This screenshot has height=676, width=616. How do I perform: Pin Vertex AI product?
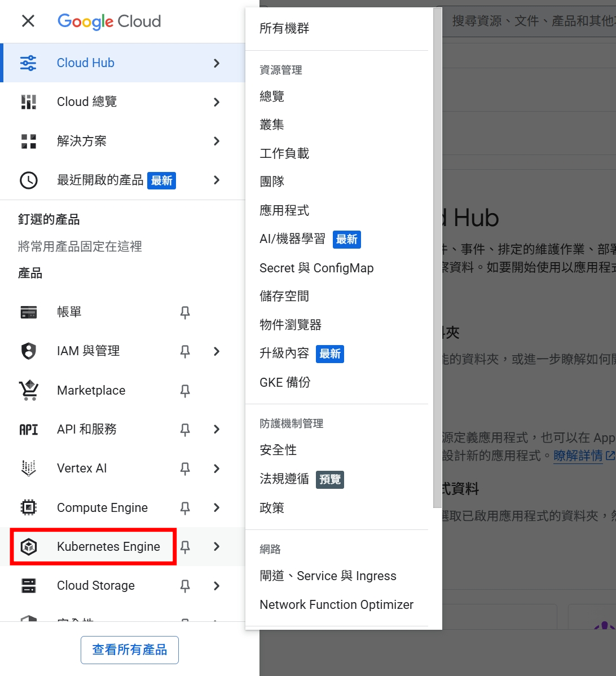(x=185, y=469)
